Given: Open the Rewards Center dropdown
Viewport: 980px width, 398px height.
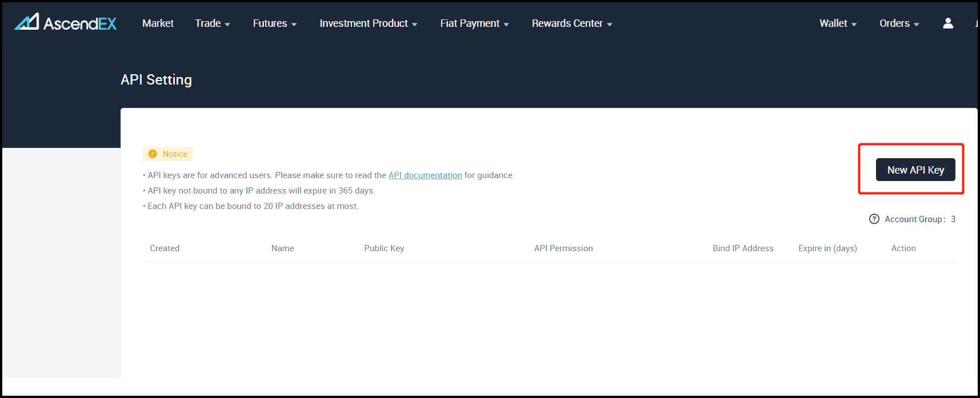Looking at the screenshot, I should tap(572, 23).
